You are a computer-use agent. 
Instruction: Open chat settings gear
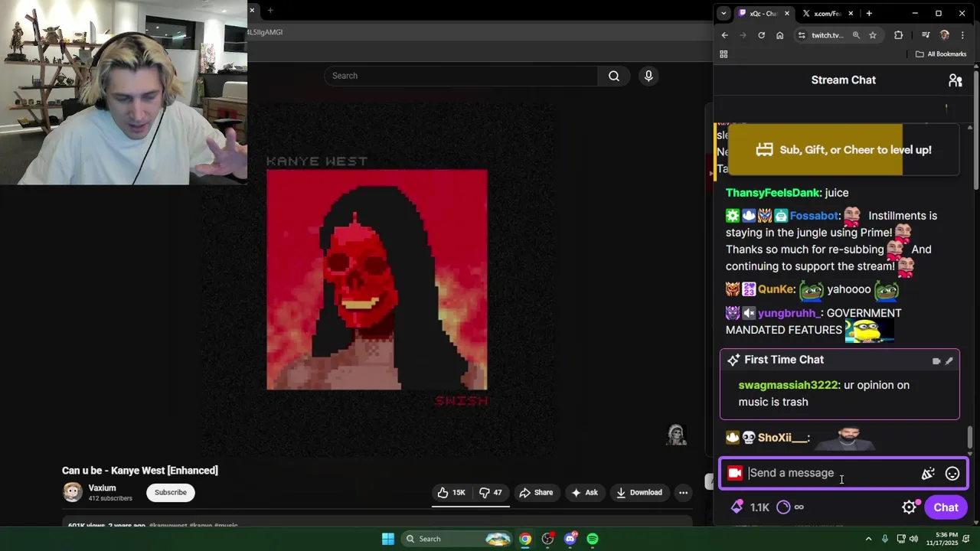[910, 507]
